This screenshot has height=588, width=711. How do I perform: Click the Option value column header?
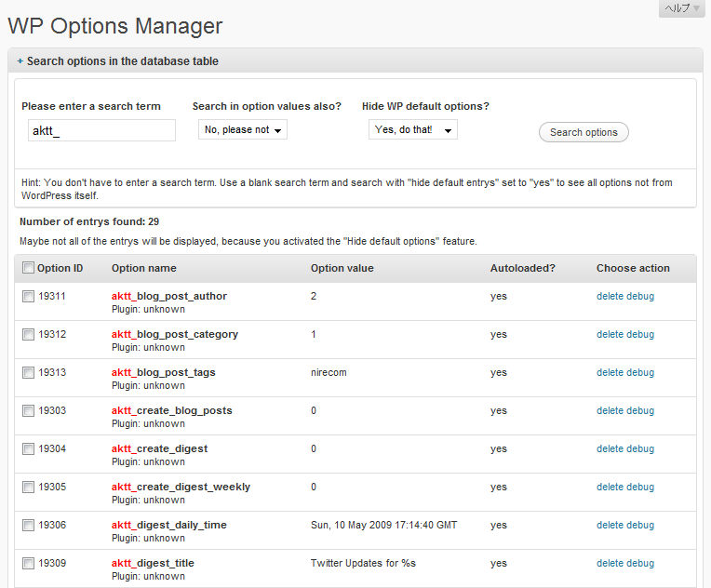pyautogui.click(x=342, y=268)
